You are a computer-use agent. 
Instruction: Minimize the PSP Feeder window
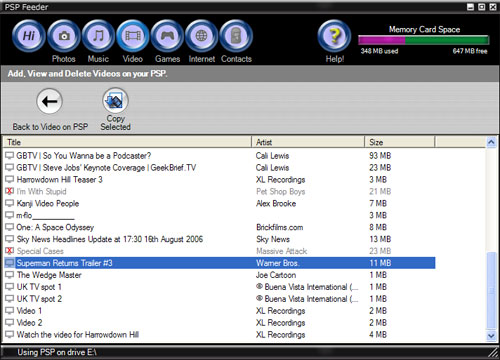(471, 7)
